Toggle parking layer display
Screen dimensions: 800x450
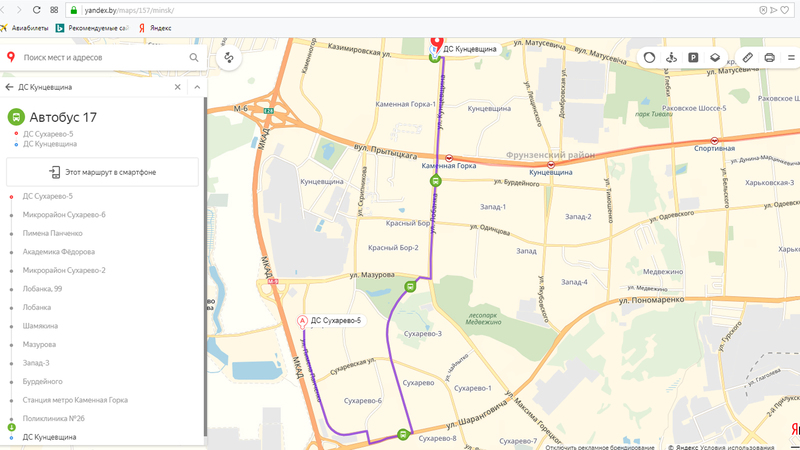click(693, 58)
